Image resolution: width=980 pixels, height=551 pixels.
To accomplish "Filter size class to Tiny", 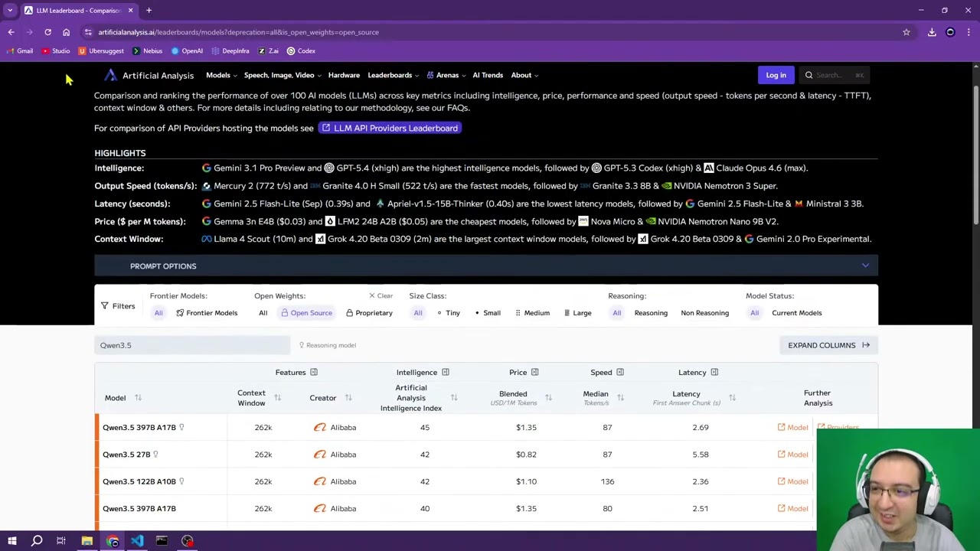I will [448, 313].
